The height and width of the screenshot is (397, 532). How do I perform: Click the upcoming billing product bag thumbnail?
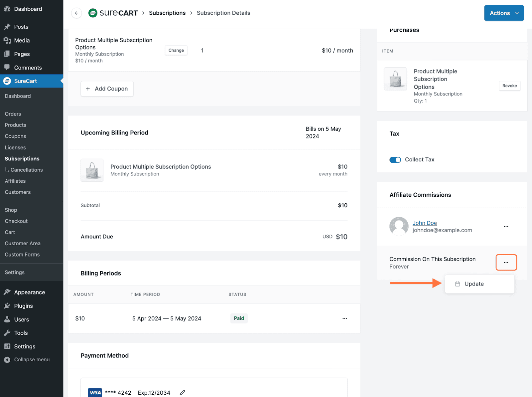click(92, 170)
